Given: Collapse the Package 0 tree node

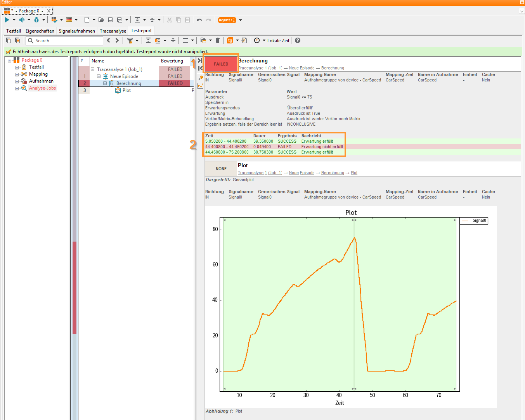Looking at the screenshot, I should point(10,60).
